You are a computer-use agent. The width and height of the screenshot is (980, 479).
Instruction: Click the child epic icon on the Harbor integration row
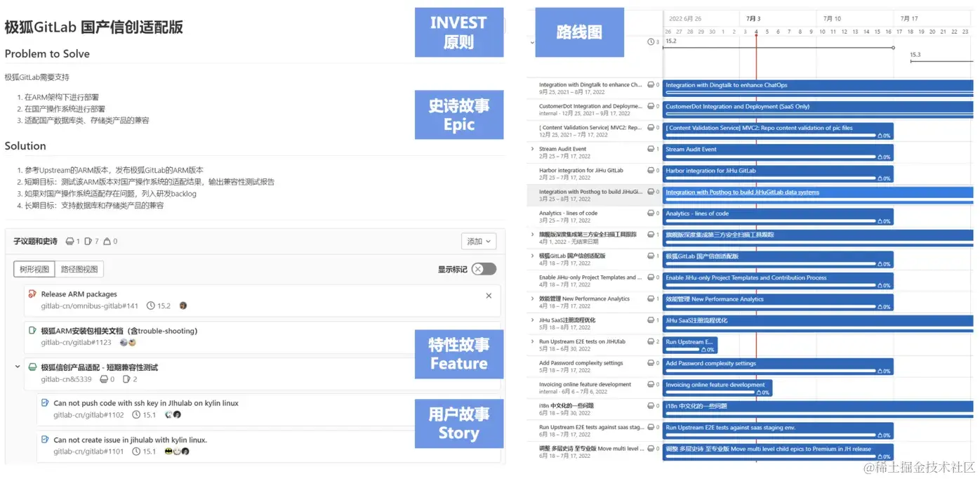tap(650, 170)
